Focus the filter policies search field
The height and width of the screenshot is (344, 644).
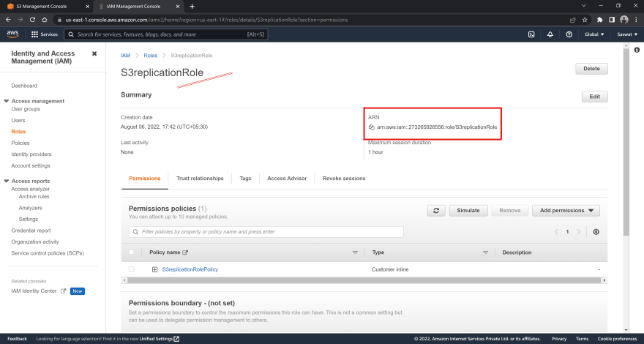tap(266, 232)
